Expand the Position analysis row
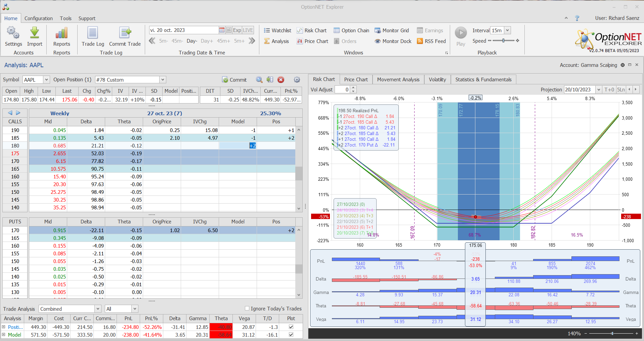Screen dimensions: 644x341 [x=4, y=327]
